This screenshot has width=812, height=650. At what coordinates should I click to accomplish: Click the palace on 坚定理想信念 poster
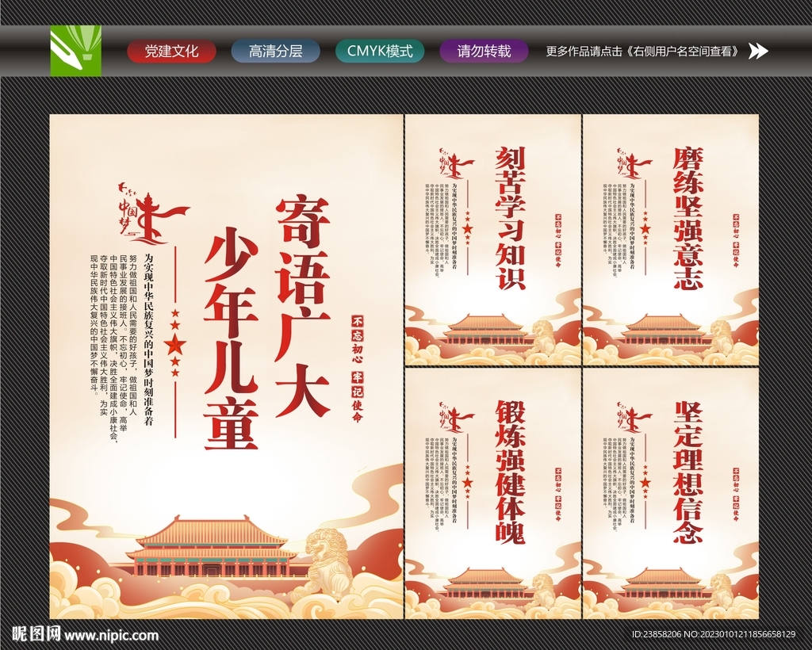pos(664,582)
